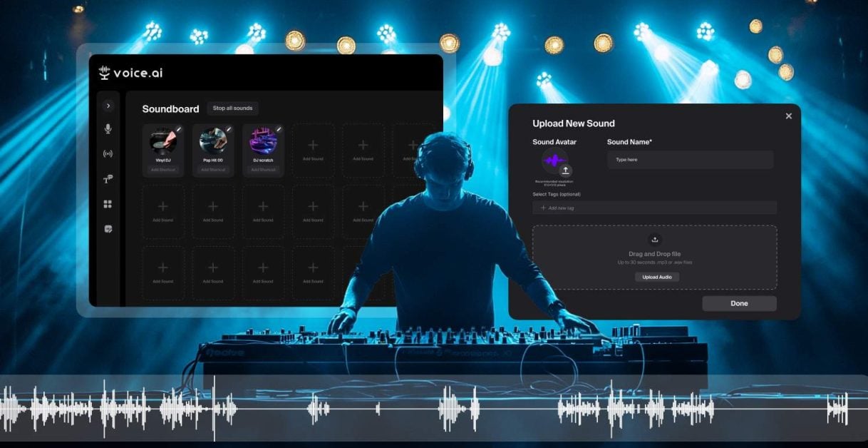The height and width of the screenshot is (448, 868).
Task: Click the apps grid icon in the sidebar
Action: pyautogui.click(x=108, y=205)
